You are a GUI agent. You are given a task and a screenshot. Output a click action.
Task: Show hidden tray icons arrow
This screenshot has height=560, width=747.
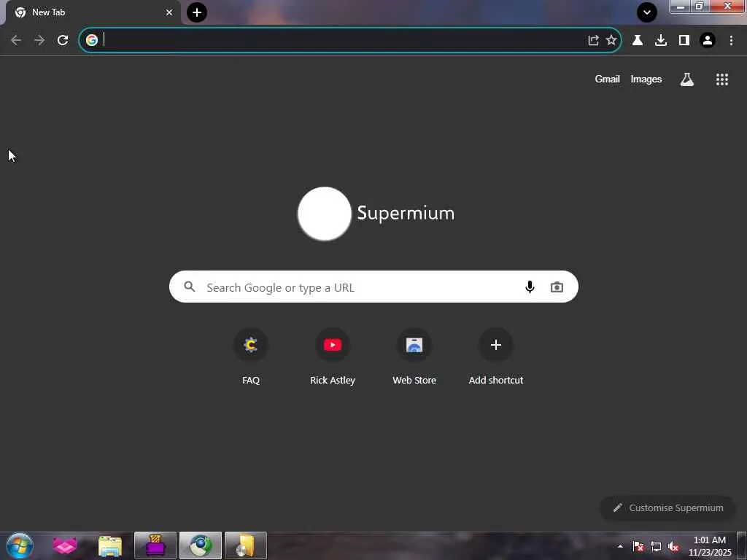coord(620,546)
